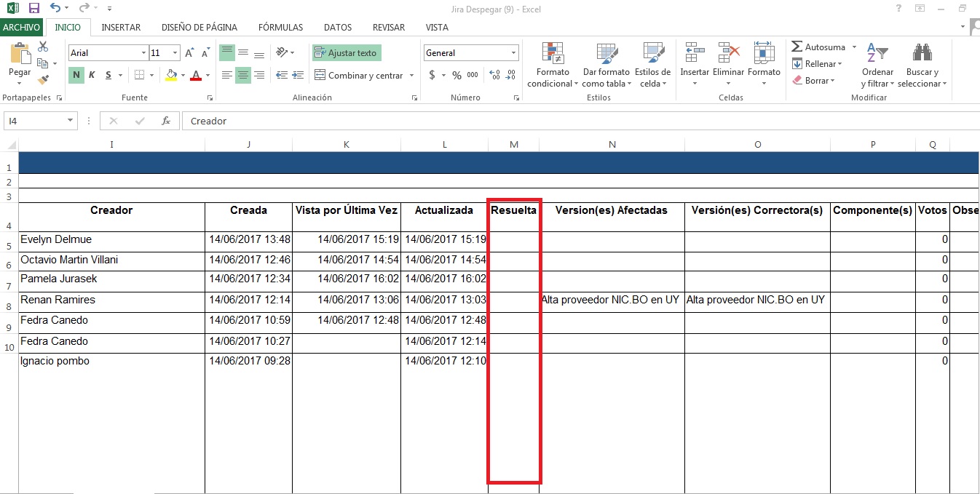The height and width of the screenshot is (494, 980).
Task: Open the Arial font name dropdown
Action: [x=143, y=53]
